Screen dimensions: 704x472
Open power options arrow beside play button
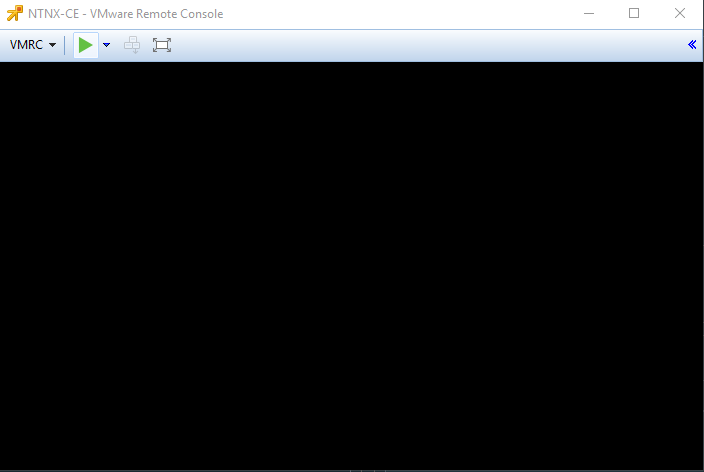pos(106,45)
